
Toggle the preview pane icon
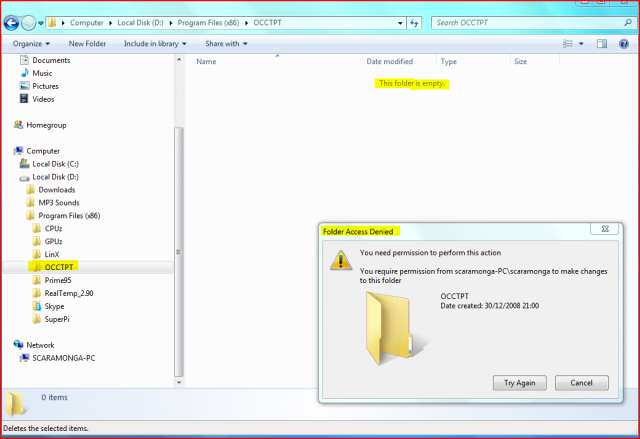[x=602, y=44]
